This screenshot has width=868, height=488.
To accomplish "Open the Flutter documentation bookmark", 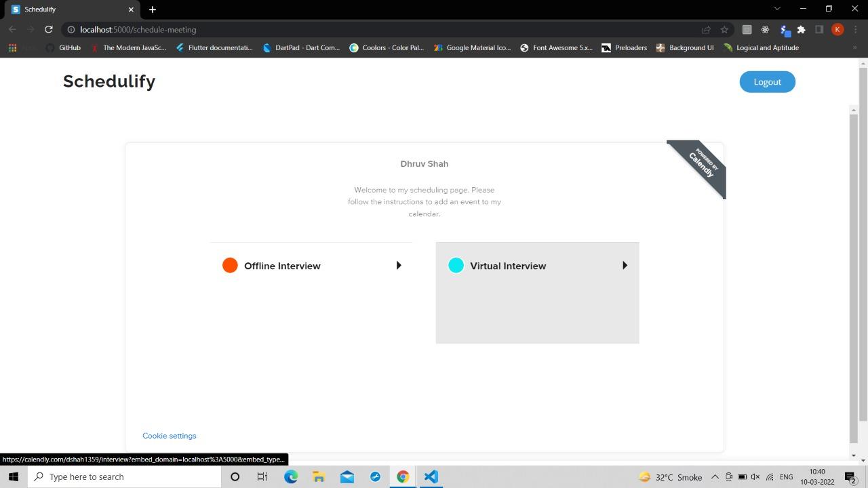I will coord(214,47).
